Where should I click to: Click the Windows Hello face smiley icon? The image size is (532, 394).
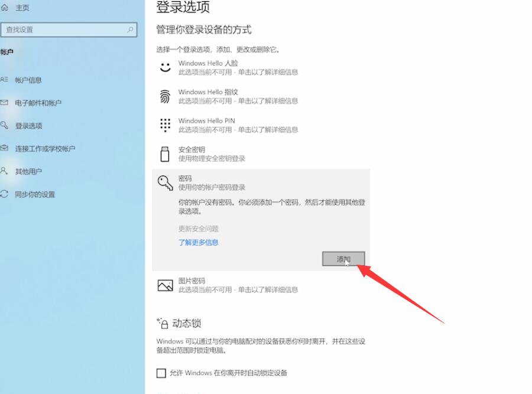[x=166, y=67]
